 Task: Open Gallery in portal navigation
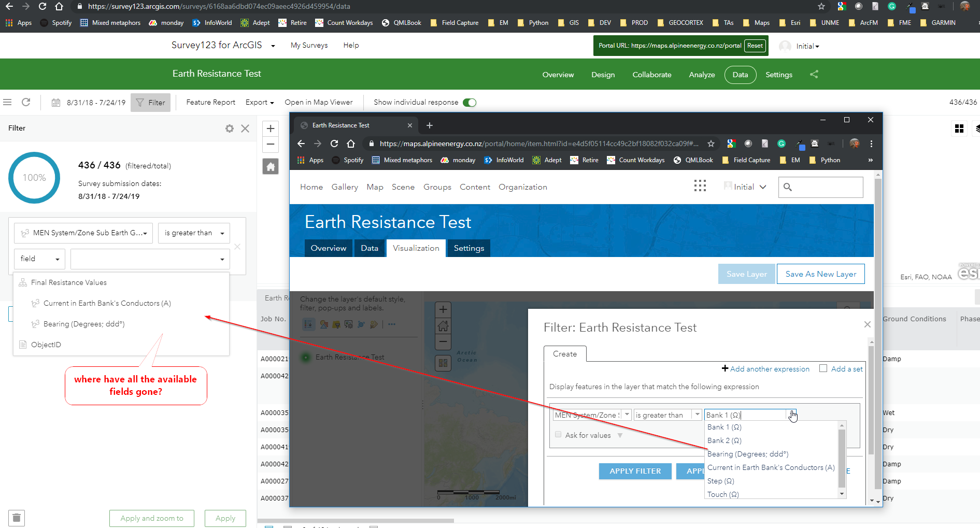point(345,187)
